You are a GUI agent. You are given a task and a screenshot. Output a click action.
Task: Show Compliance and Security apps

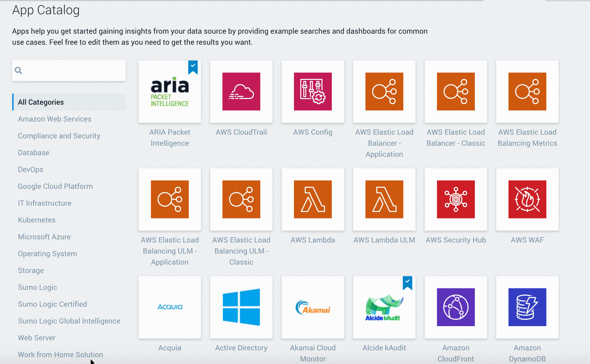[x=59, y=136]
